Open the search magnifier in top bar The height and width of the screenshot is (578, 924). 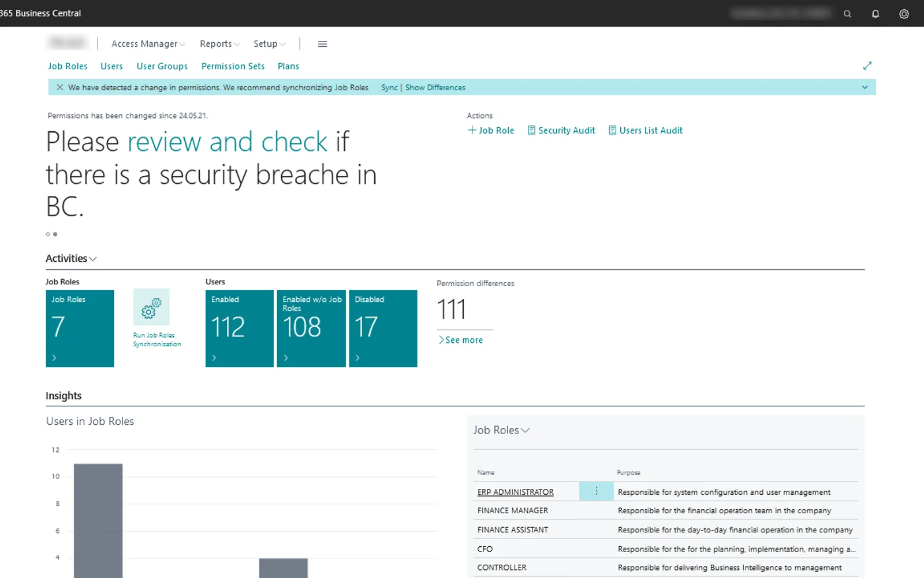[847, 14]
